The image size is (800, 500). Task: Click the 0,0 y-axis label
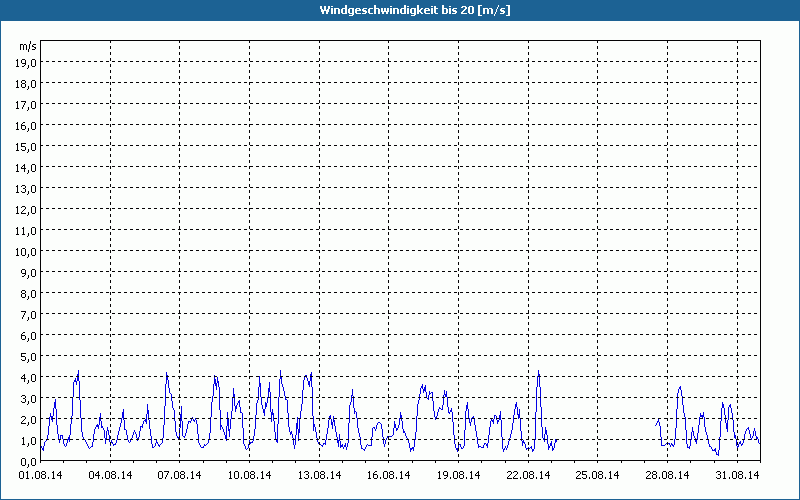click(x=28, y=462)
